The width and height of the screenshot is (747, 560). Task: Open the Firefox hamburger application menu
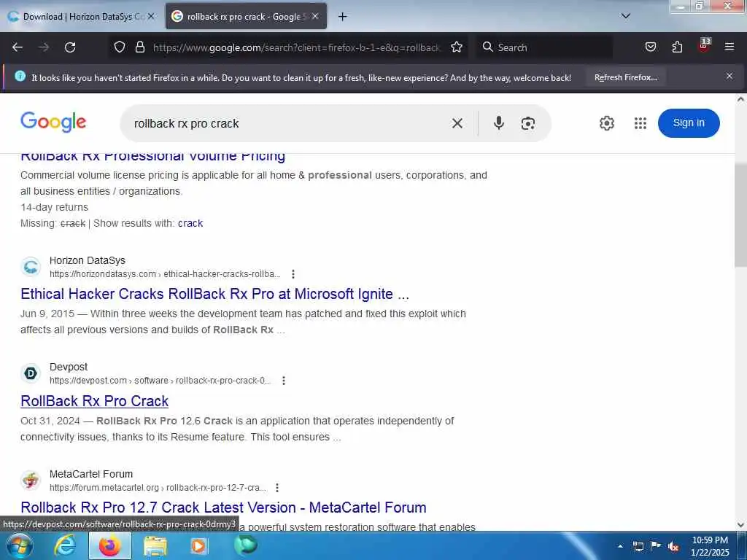coord(729,47)
